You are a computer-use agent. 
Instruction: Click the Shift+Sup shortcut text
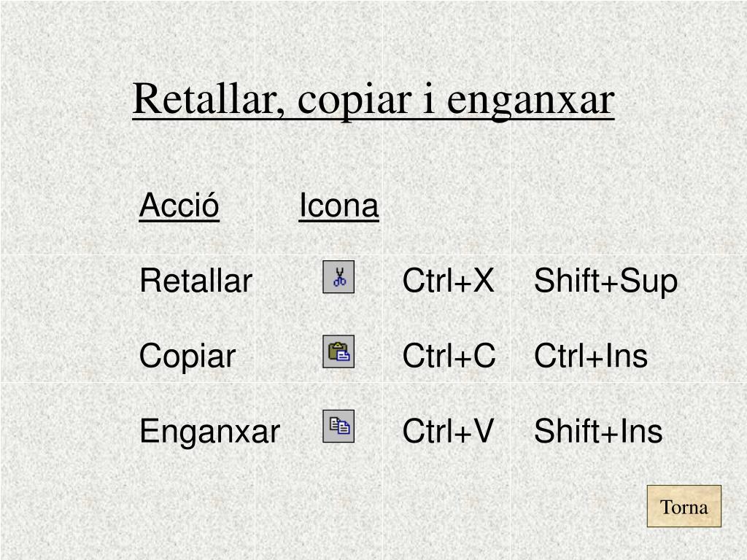605,281
